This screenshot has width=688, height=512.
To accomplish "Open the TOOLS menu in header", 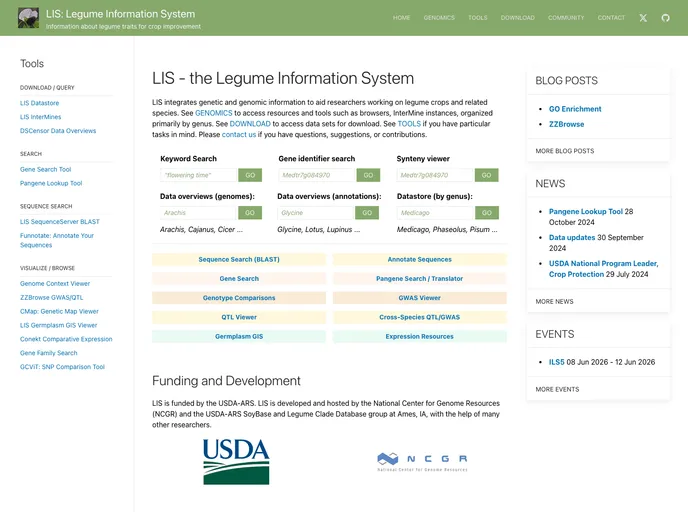I will [478, 18].
